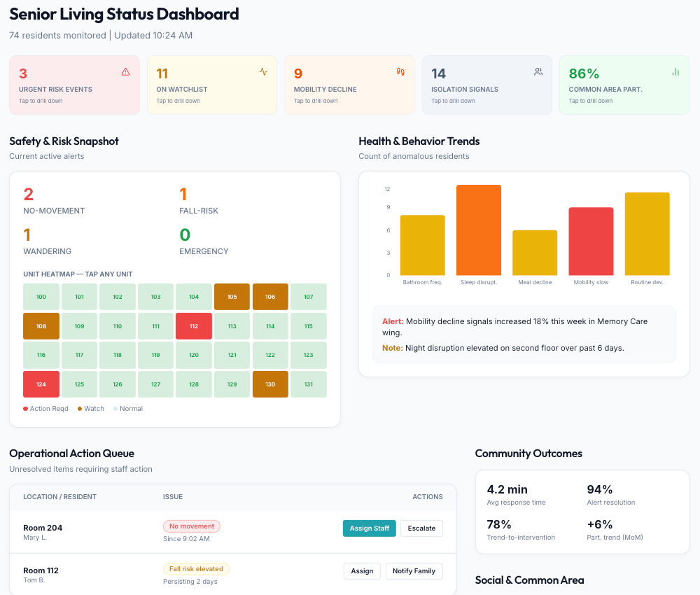Tap unit 100 in the heatmap

click(41, 297)
